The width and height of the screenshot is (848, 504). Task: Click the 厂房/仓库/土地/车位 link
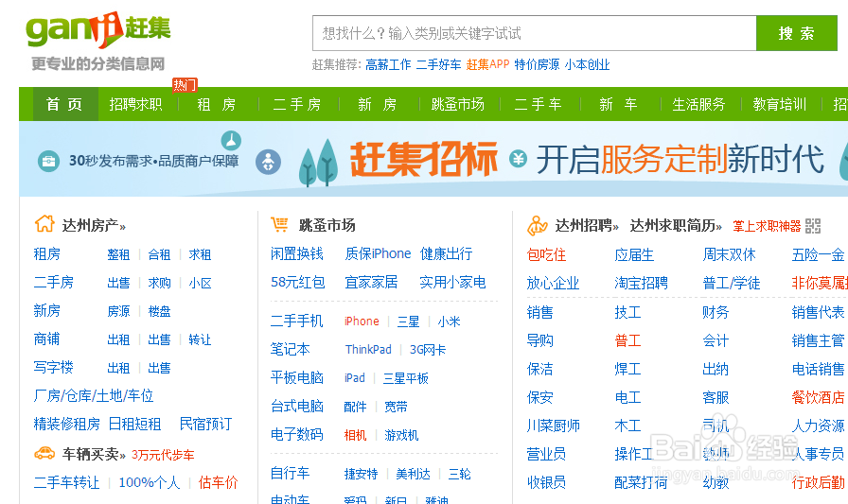tap(94, 396)
